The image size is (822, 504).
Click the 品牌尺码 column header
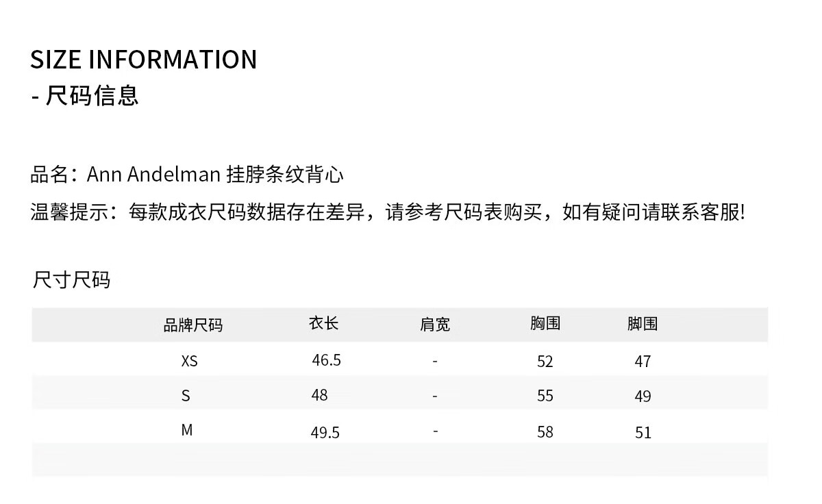click(193, 325)
